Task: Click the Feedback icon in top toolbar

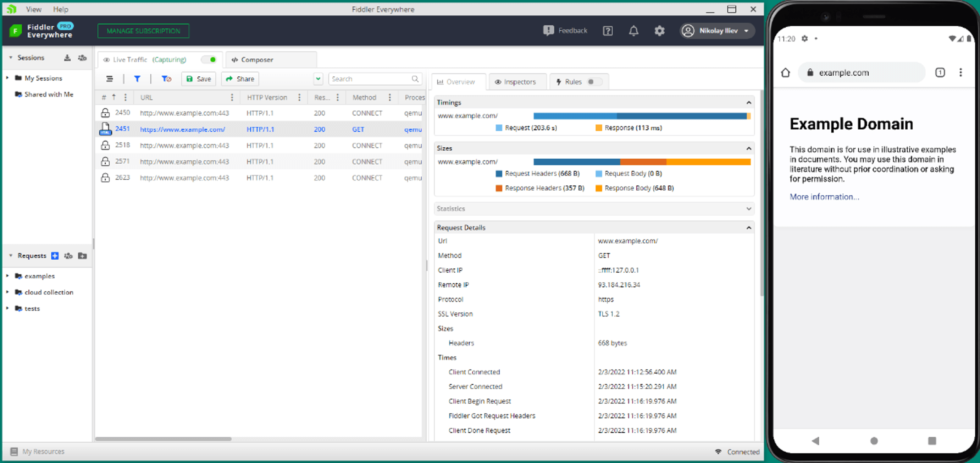Action: pos(549,30)
